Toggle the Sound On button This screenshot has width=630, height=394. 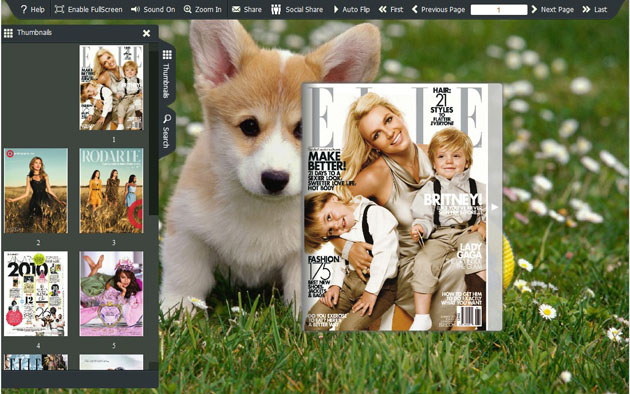[x=153, y=9]
